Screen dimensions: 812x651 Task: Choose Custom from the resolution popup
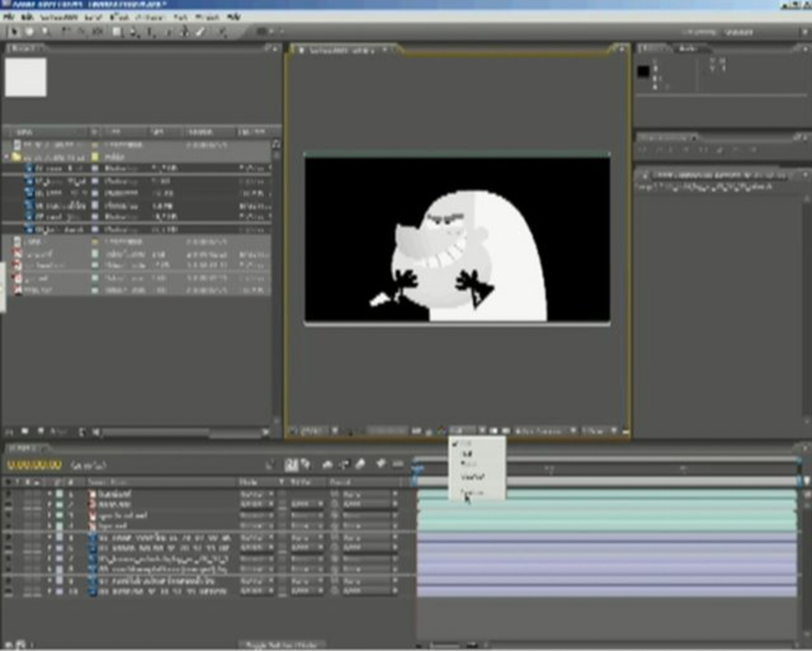coord(472,492)
